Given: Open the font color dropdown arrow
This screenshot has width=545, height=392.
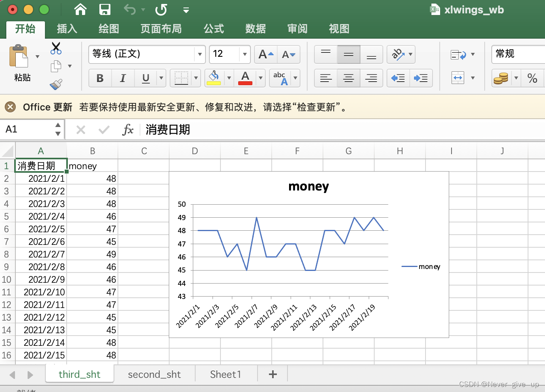Looking at the screenshot, I should (x=260, y=78).
